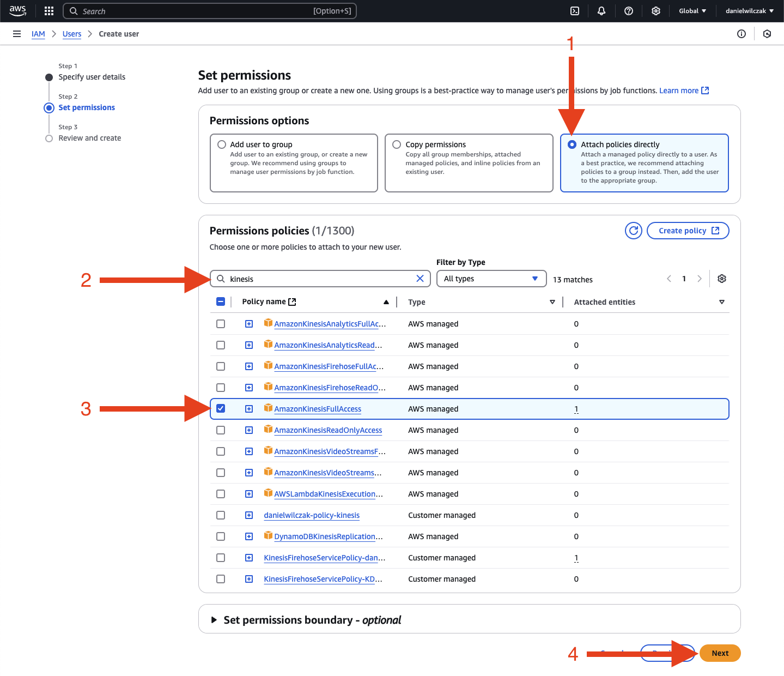
Task: Check the KinesisFirehoseServicePolicy-KD policy
Action: pos(221,579)
